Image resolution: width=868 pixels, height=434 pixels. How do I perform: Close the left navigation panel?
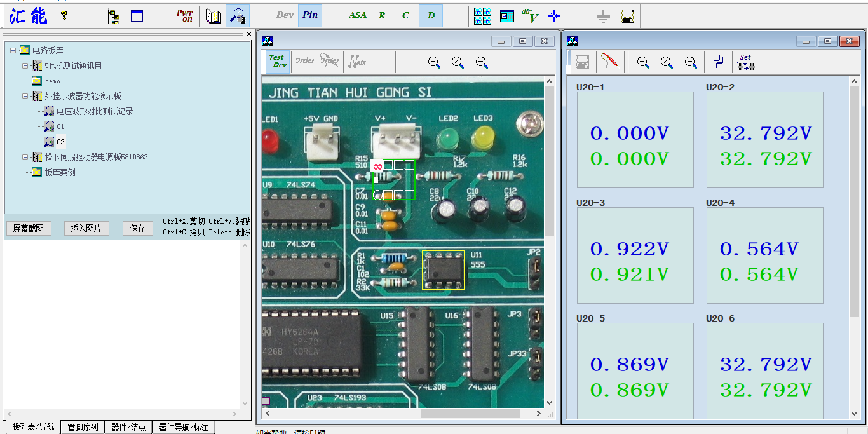[x=248, y=34]
